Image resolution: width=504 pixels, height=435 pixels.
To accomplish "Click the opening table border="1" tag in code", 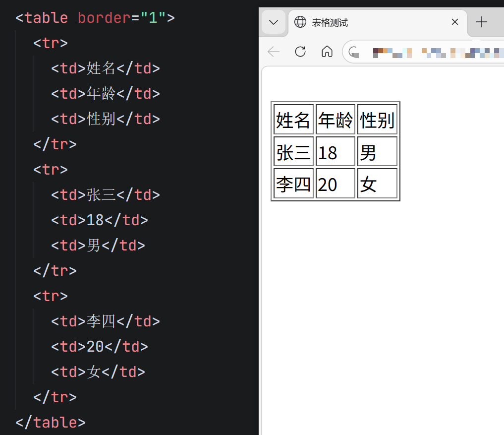I will (x=95, y=18).
